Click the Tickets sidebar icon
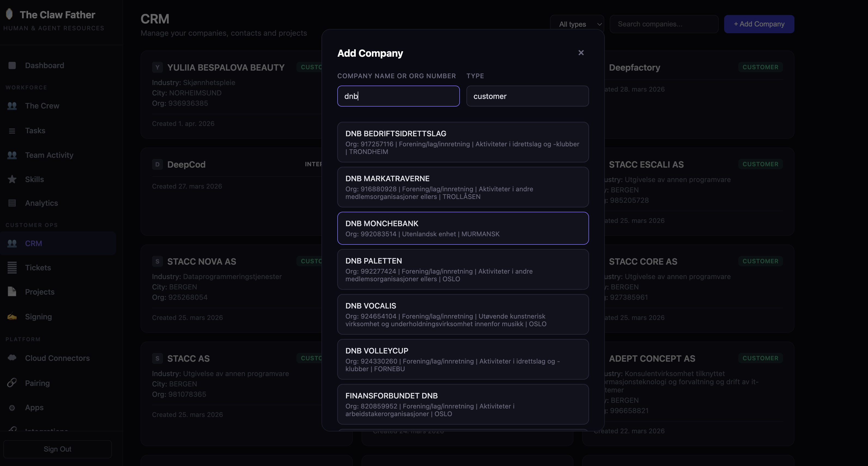The height and width of the screenshot is (466, 868). coord(12,268)
